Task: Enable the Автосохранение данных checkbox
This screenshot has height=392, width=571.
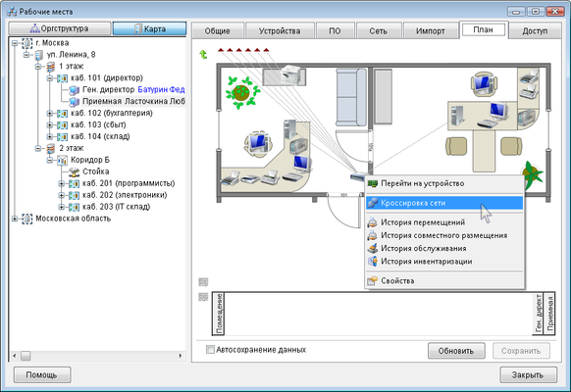Action: click(x=210, y=350)
